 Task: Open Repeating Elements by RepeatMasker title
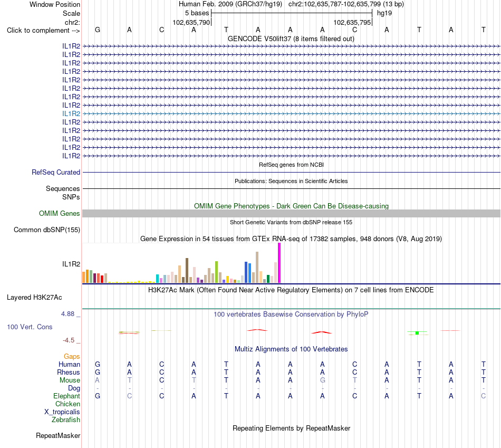point(291,428)
